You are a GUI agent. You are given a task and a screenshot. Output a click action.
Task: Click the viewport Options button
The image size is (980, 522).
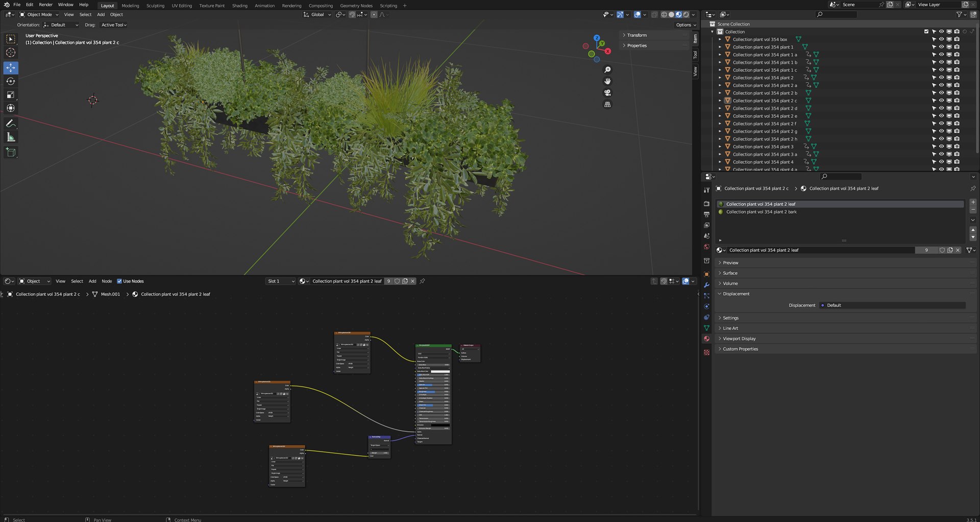click(685, 25)
